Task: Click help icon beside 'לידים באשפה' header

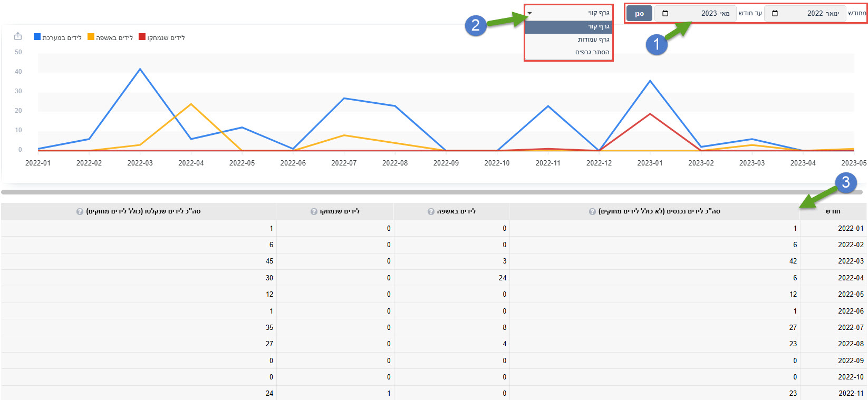Action: point(431,212)
